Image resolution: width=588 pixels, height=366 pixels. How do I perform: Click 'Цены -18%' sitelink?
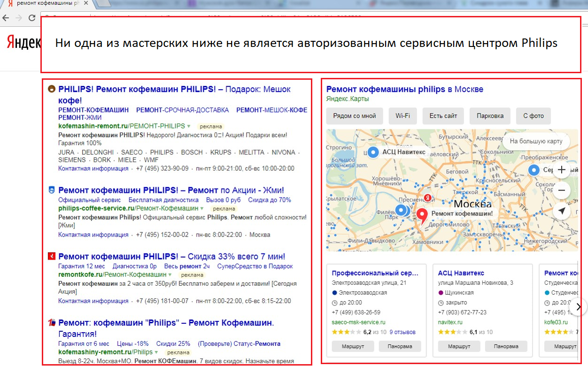tap(132, 343)
